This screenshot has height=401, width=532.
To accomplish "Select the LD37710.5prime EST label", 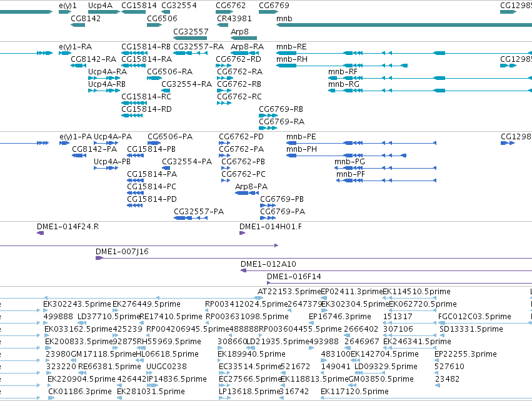I will pyautogui.click(x=109, y=317).
